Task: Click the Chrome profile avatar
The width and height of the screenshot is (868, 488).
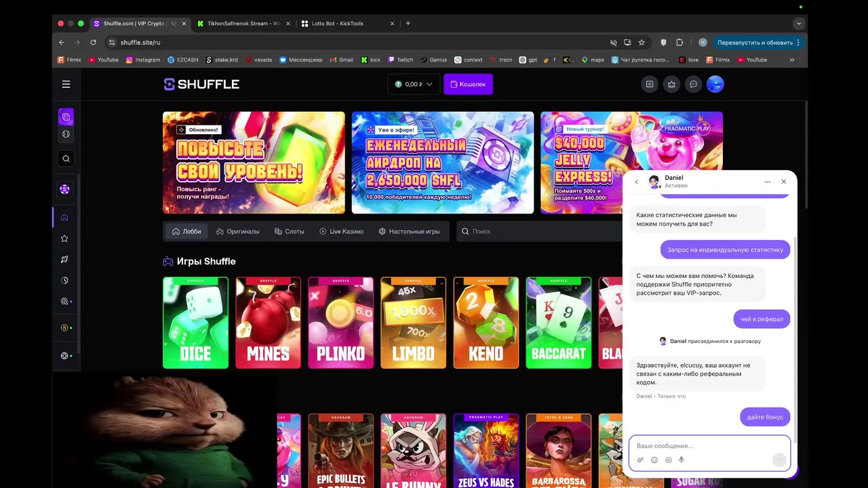Action: tap(703, 42)
